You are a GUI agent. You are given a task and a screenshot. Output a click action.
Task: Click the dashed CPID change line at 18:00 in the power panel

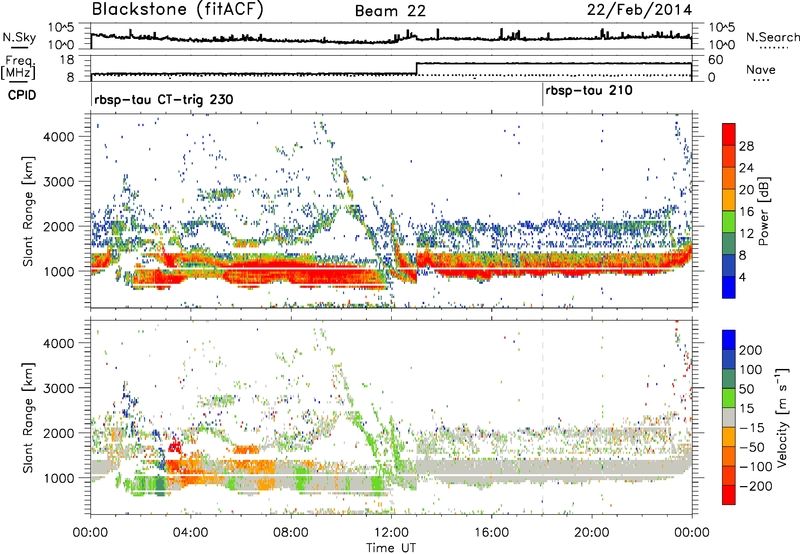point(542,211)
